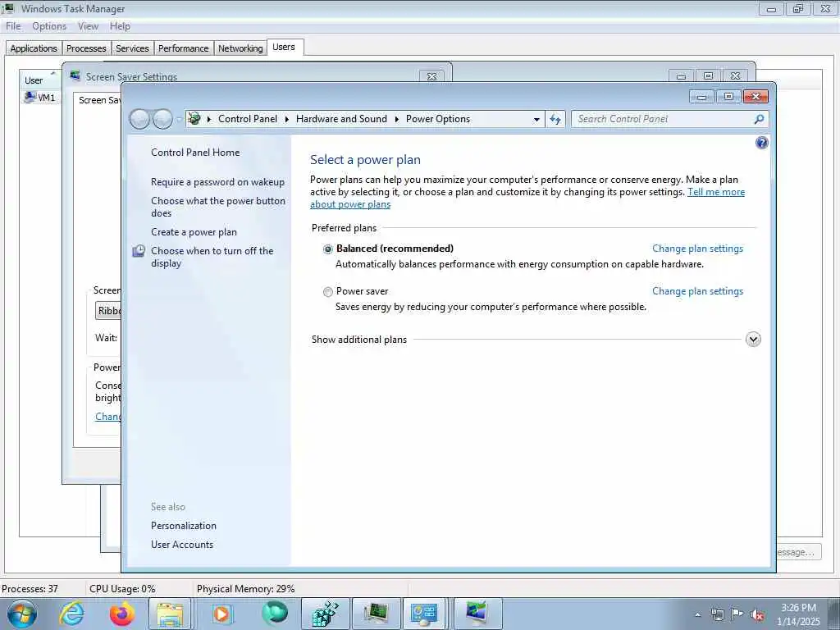Open the clock showing 3:26 PM
This screenshot has height=630, width=840.
coord(798,614)
